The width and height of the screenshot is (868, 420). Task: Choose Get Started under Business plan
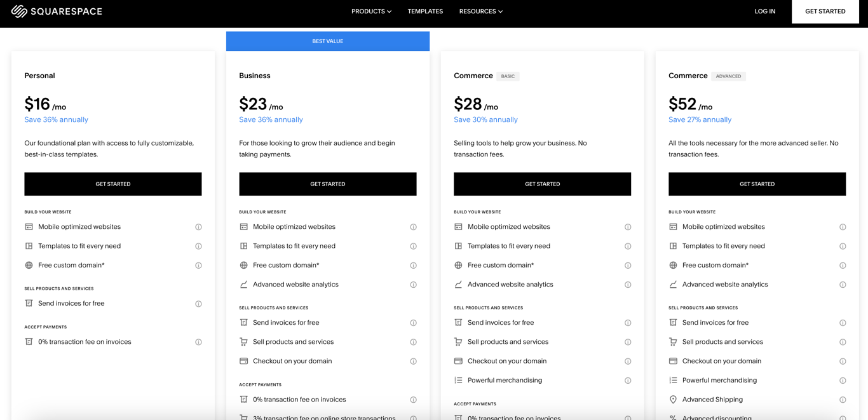pyautogui.click(x=328, y=184)
